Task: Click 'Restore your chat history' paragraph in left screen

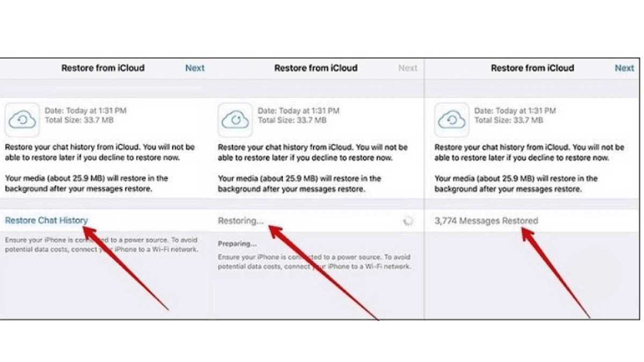Action: coord(100,152)
